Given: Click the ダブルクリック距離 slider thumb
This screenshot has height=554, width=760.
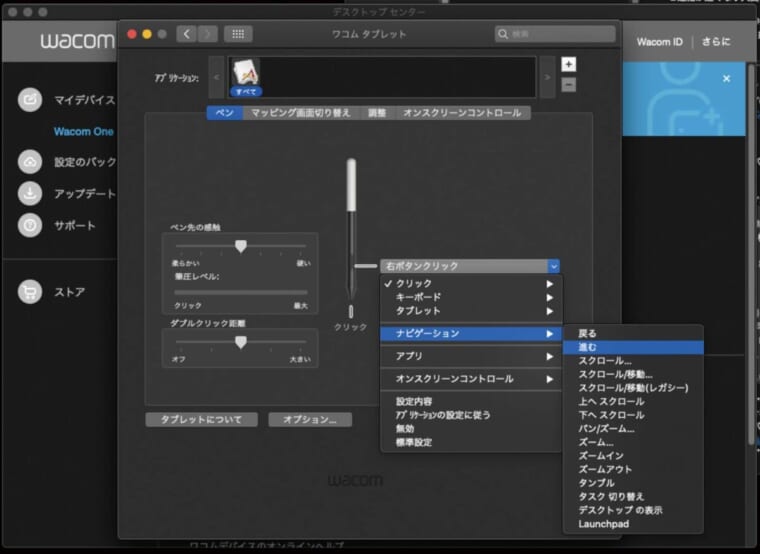Looking at the screenshot, I should [241, 342].
